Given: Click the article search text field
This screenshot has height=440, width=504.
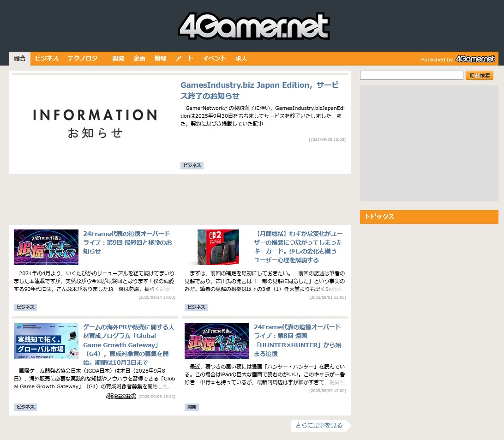Looking at the screenshot, I should [411, 75].
